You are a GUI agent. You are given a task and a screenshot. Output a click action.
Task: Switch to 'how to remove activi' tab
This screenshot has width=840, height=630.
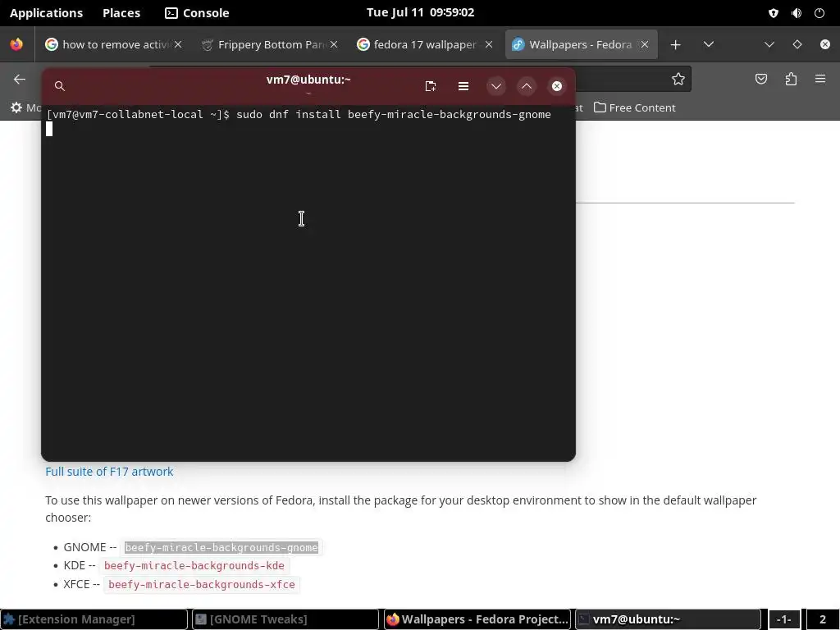click(x=113, y=44)
